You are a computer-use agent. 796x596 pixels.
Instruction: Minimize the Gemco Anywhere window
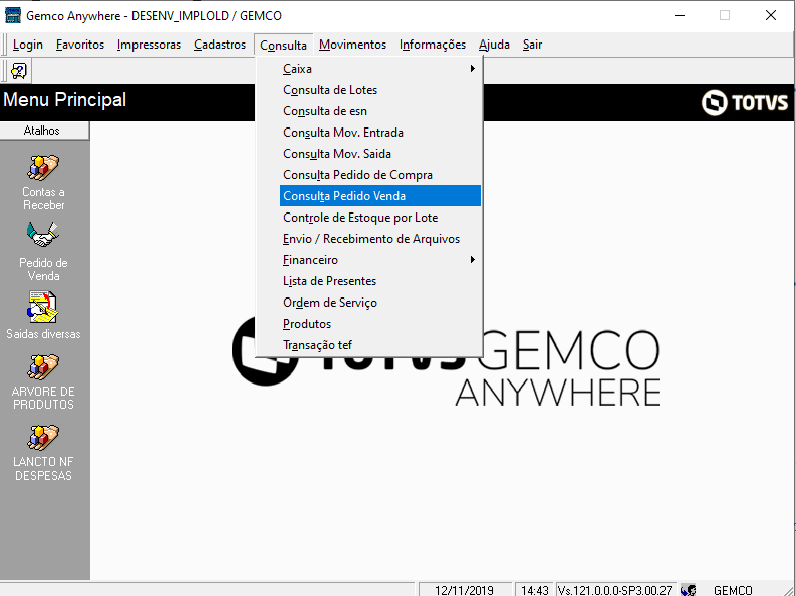[x=680, y=15]
